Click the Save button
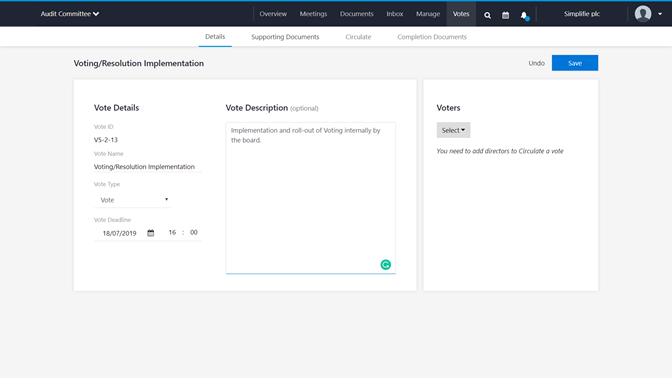This screenshot has width=672, height=378. 575,63
